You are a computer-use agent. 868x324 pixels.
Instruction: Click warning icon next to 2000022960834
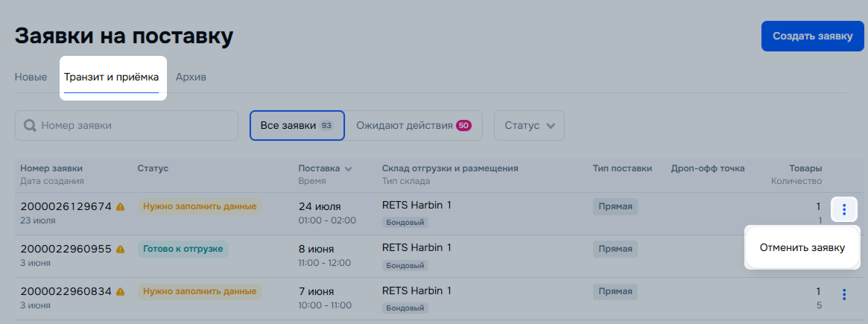point(121,291)
